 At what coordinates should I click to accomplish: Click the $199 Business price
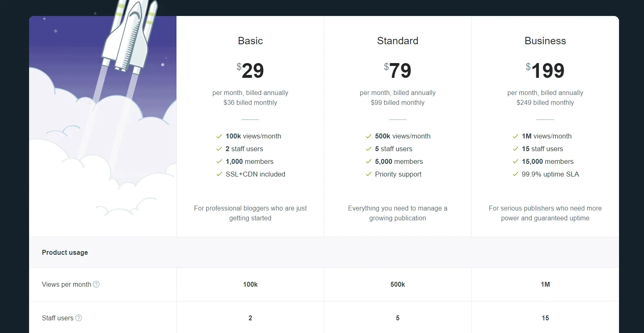coord(545,70)
